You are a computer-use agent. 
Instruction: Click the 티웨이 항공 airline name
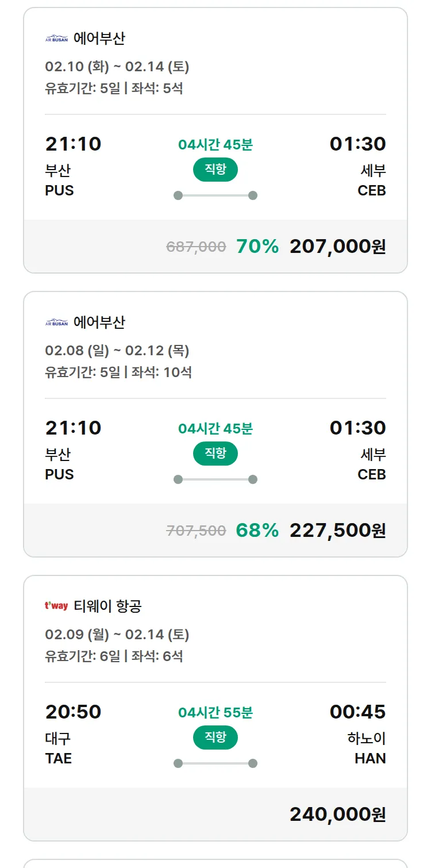[107, 606]
